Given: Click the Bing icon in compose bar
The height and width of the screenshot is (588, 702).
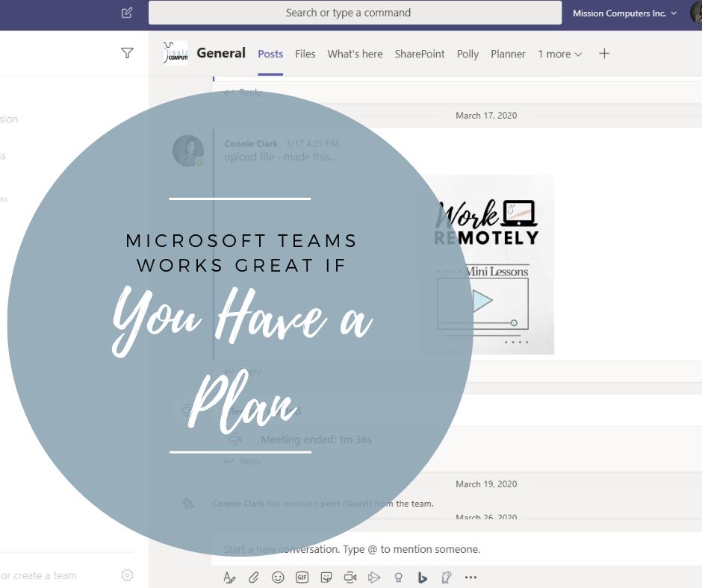Looking at the screenshot, I should (x=422, y=578).
